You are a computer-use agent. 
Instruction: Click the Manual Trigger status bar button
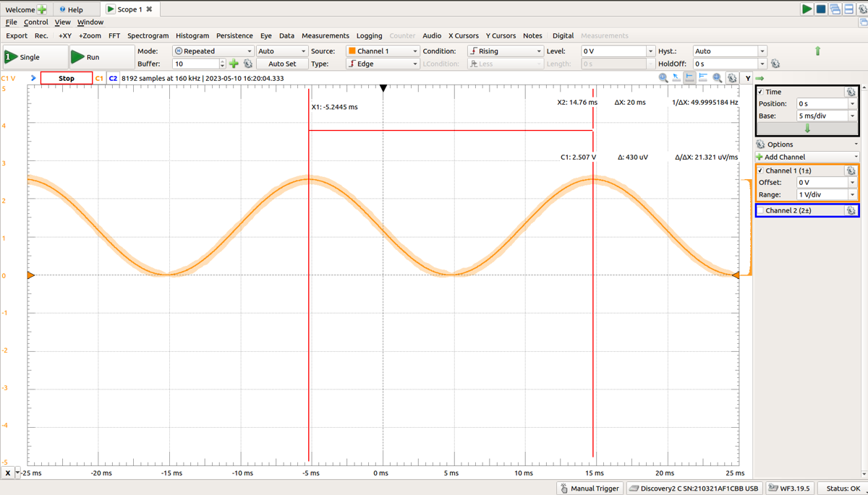pyautogui.click(x=590, y=488)
